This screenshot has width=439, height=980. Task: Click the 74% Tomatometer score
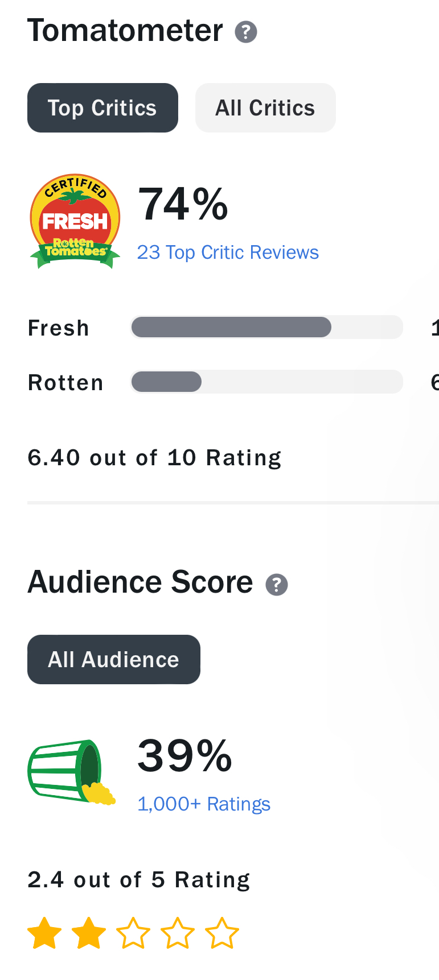click(183, 204)
